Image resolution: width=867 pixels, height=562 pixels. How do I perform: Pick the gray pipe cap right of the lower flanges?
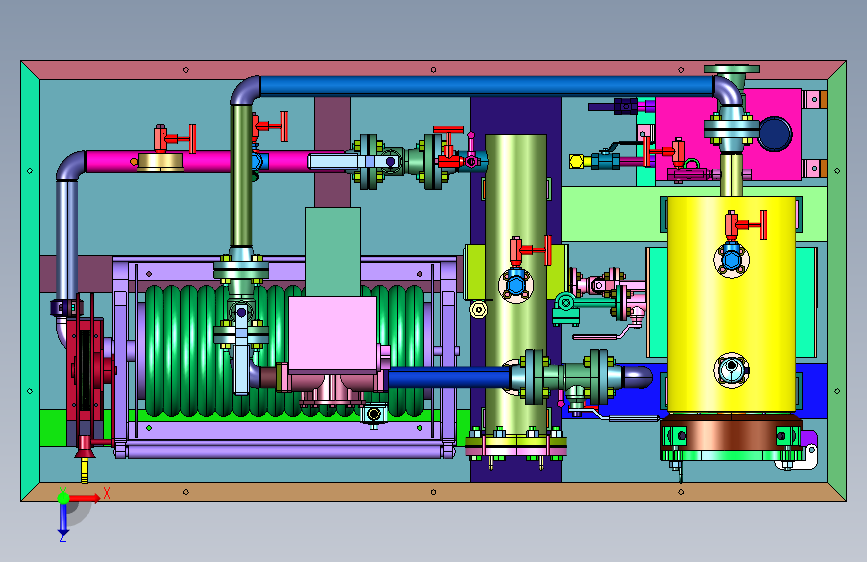[638, 377]
